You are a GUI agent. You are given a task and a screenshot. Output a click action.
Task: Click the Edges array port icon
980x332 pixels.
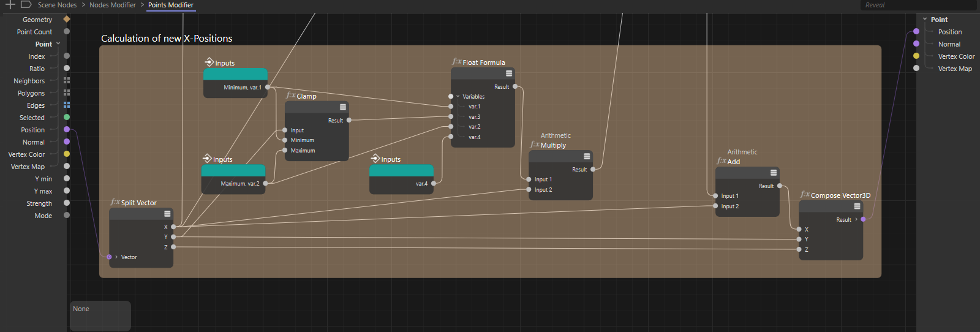pos(67,105)
